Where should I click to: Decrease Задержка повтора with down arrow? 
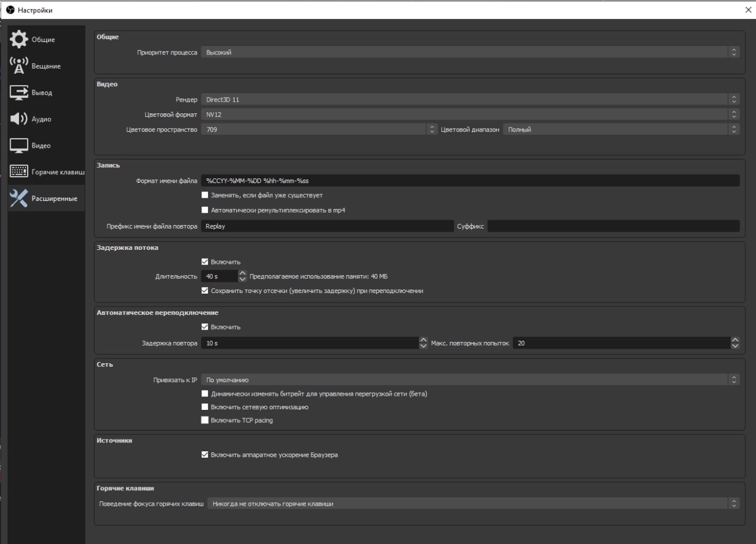tap(423, 346)
